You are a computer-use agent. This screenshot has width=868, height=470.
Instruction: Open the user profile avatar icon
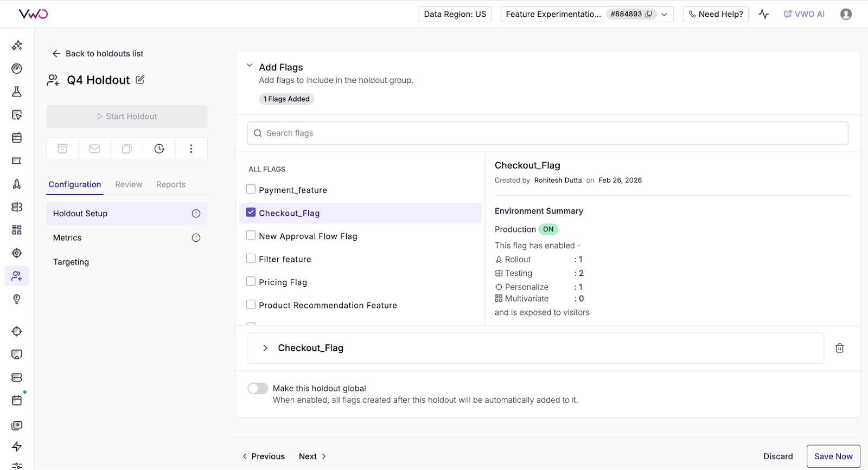pos(846,14)
